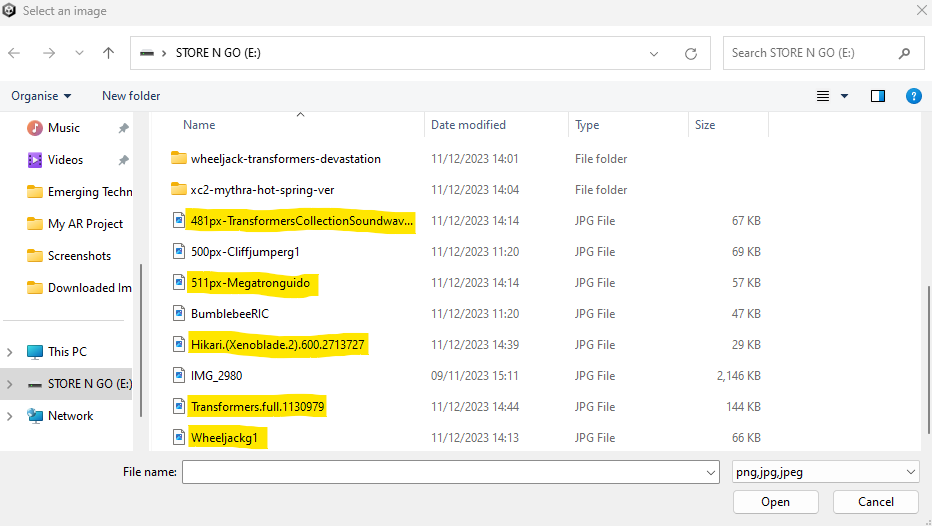The height and width of the screenshot is (526, 932).
Task: Expand the Network tree node
Action: click(10, 416)
